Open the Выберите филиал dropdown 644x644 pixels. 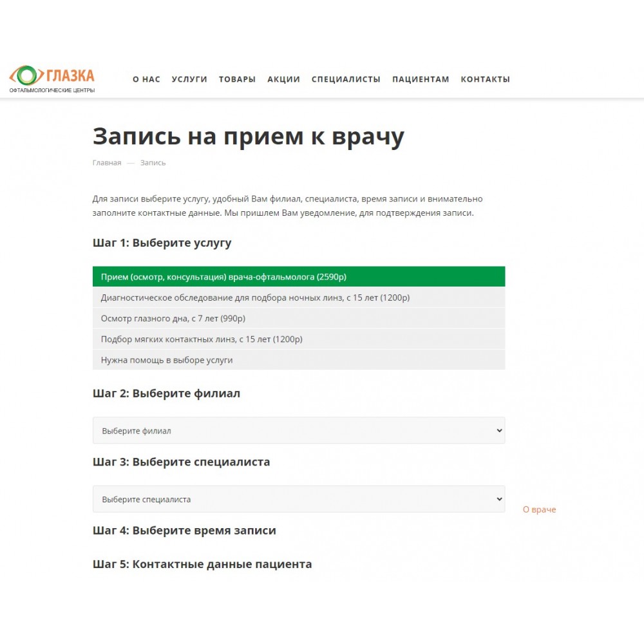pos(298,431)
